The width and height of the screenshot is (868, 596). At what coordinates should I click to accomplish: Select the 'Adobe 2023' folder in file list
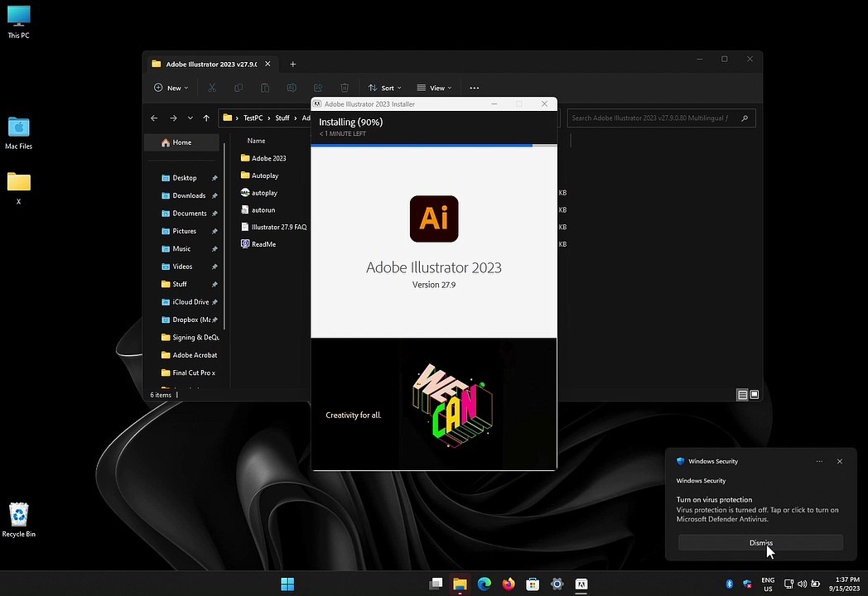coord(269,158)
